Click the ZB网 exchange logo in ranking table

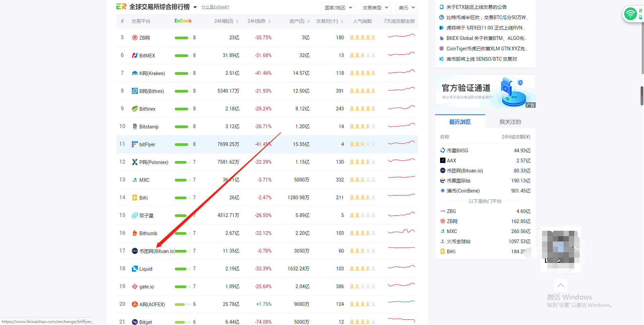tap(135, 38)
